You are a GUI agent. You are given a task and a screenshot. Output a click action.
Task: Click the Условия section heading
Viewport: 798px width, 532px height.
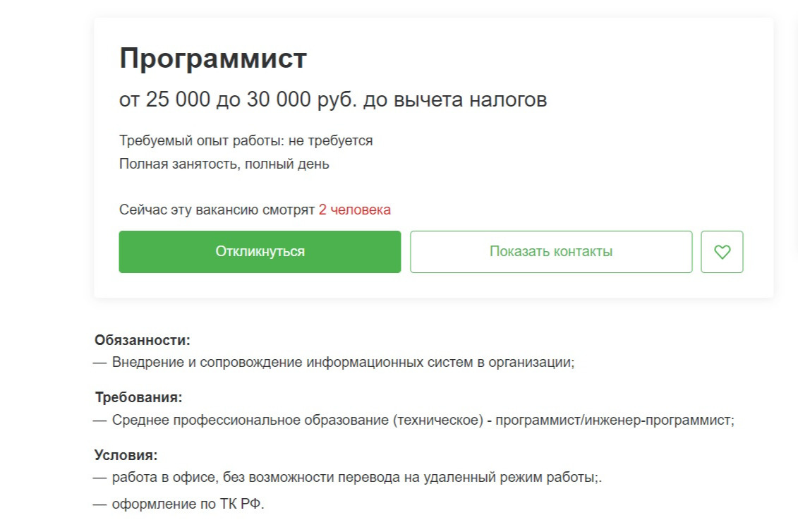click(x=126, y=455)
